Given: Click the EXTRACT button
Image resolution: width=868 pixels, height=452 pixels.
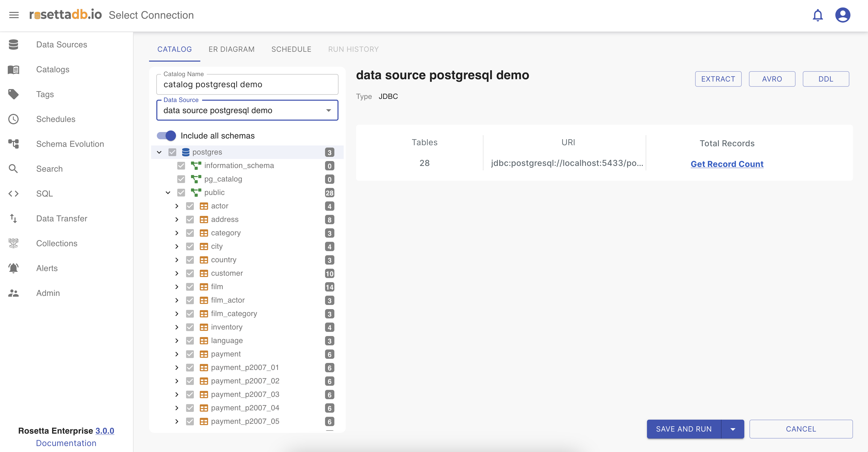Looking at the screenshot, I should click(718, 79).
